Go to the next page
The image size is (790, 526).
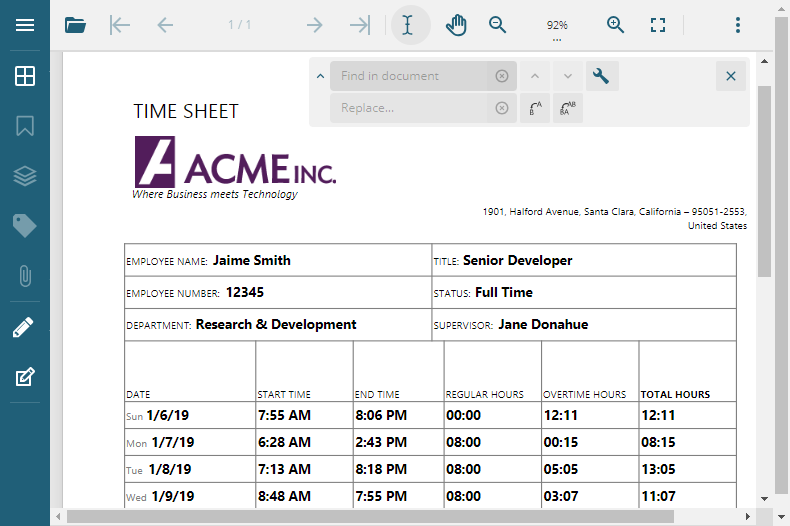(x=314, y=25)
